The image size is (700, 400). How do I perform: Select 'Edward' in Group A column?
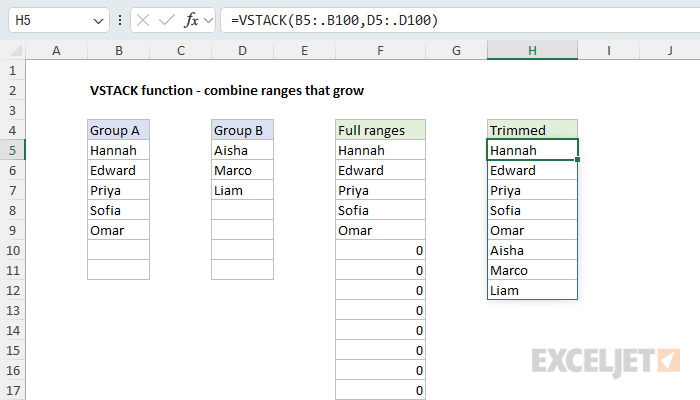[x=118, y=171]
